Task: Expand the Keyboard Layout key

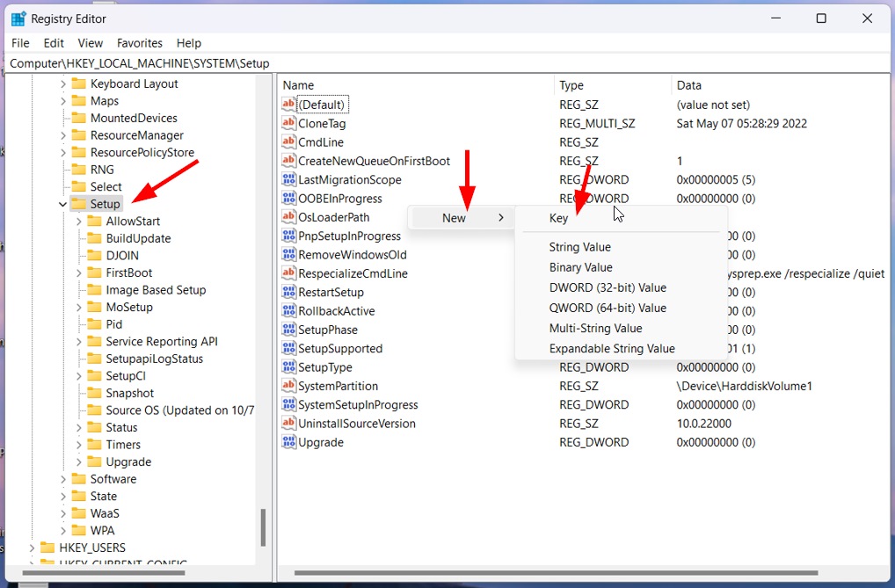Action: click(62, 83)
